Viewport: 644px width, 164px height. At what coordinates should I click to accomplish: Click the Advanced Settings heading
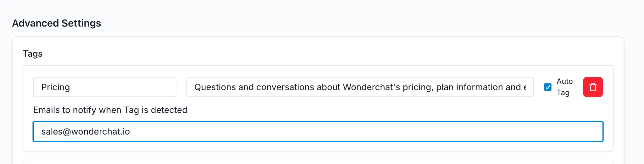click(57, 23)
